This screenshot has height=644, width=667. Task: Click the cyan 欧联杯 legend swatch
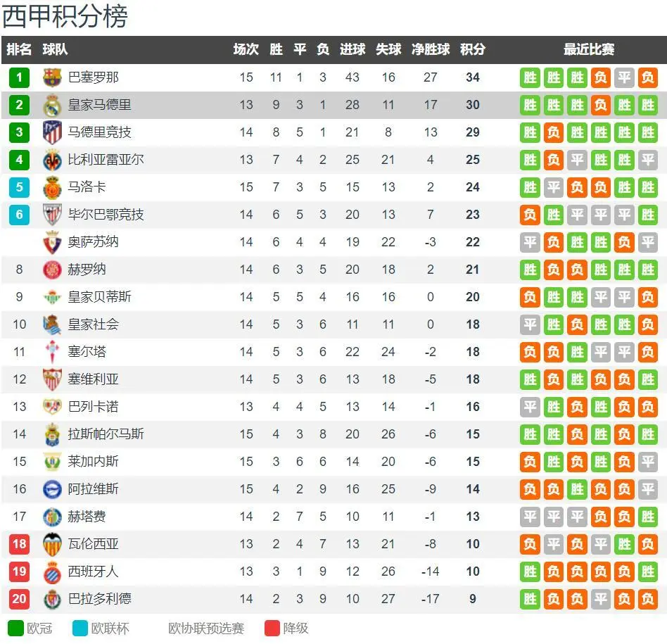80,629
